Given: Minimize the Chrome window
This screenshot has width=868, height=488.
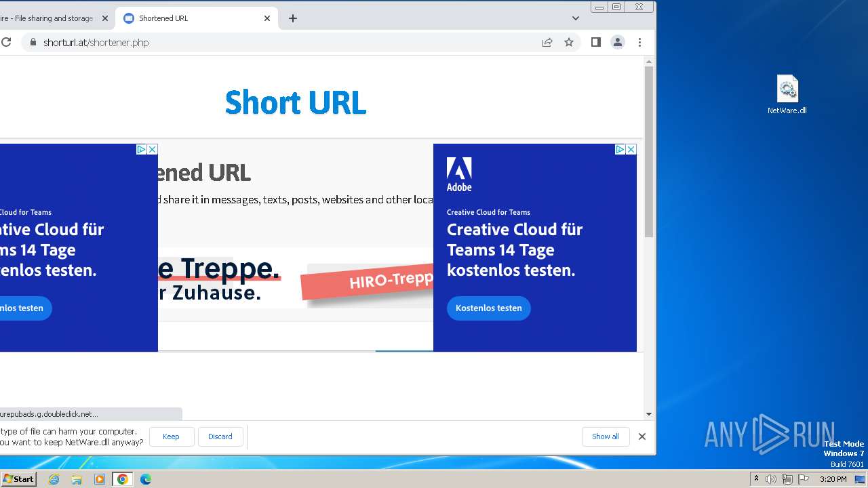Looking at the screenshot, I should (599, 7).
